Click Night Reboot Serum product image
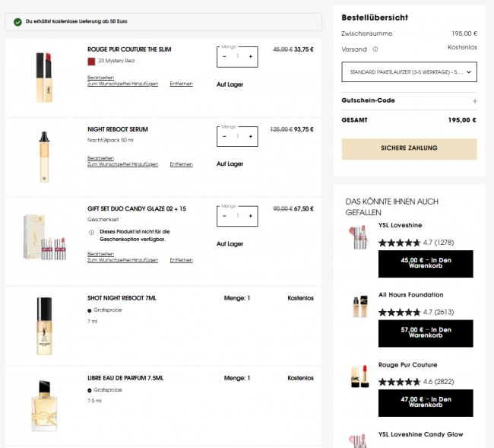This screenshot has width=494, height=448. [44, 157]
